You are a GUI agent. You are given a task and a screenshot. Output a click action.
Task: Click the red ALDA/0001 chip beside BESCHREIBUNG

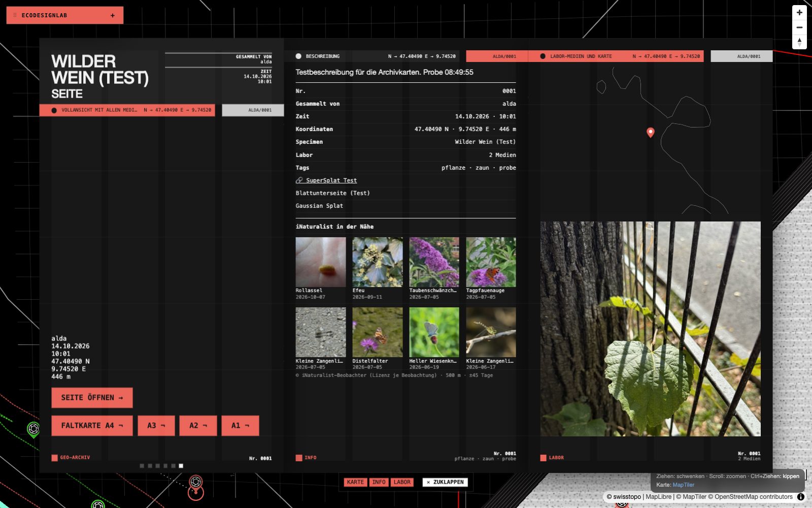[497, 56]
